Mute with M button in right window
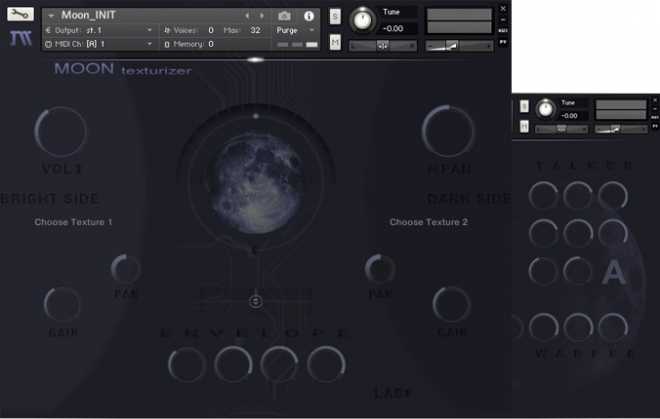Screen dimensions: 660x419 [524, 126]
